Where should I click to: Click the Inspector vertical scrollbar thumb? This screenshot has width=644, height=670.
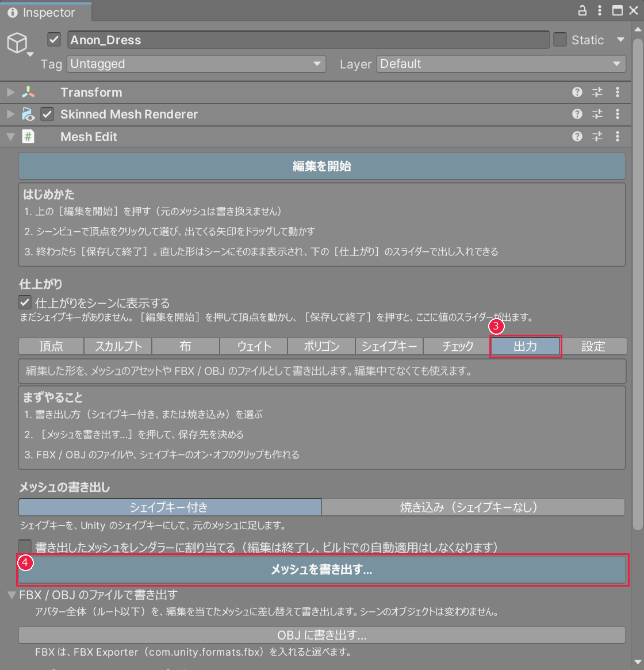pos(638,284)
